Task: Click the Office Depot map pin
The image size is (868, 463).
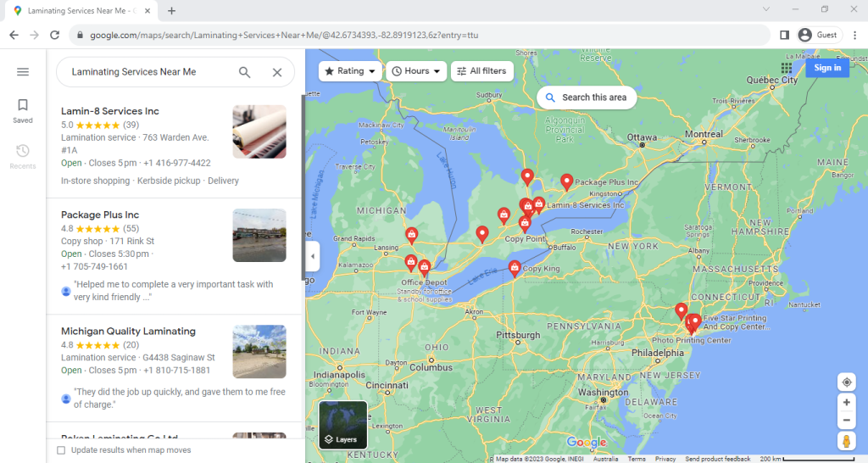Action: (x=424, y=268)
